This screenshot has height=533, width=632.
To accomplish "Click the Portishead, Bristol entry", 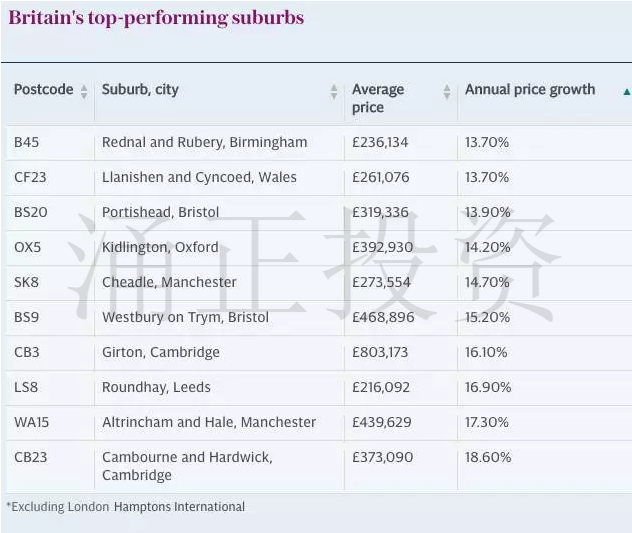I will click(x=160, y=212).
